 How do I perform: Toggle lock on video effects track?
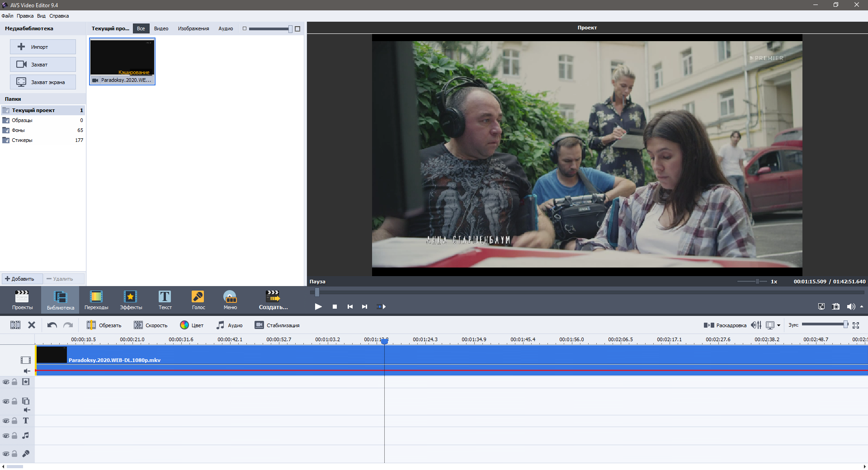14,382
